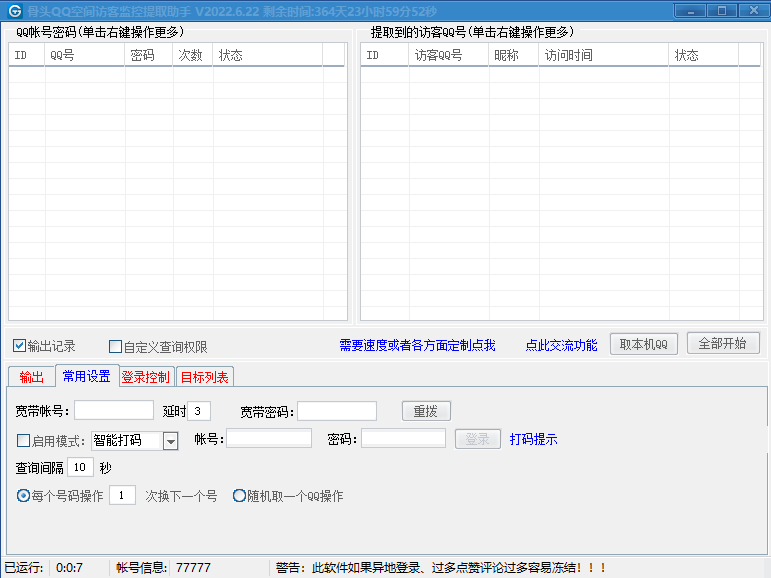
Task: Click the 点此交流功能 link
Action: (x=561, y=345)
